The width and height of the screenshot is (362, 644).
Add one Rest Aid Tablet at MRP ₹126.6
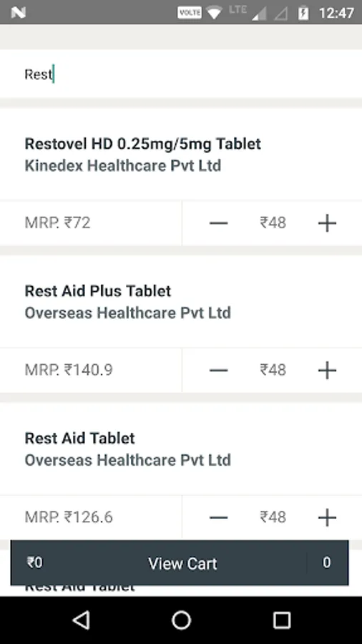coord(327,517)
